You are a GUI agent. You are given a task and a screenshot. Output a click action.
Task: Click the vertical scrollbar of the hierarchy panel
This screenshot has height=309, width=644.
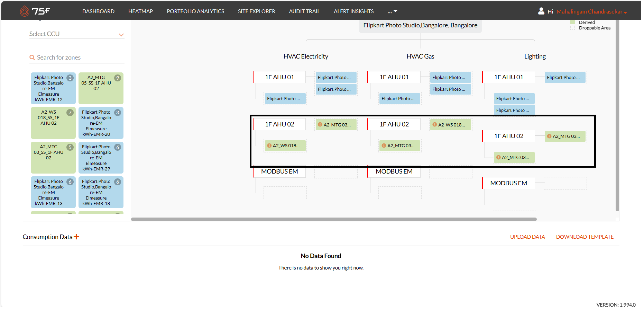click(x=617, y=115)
